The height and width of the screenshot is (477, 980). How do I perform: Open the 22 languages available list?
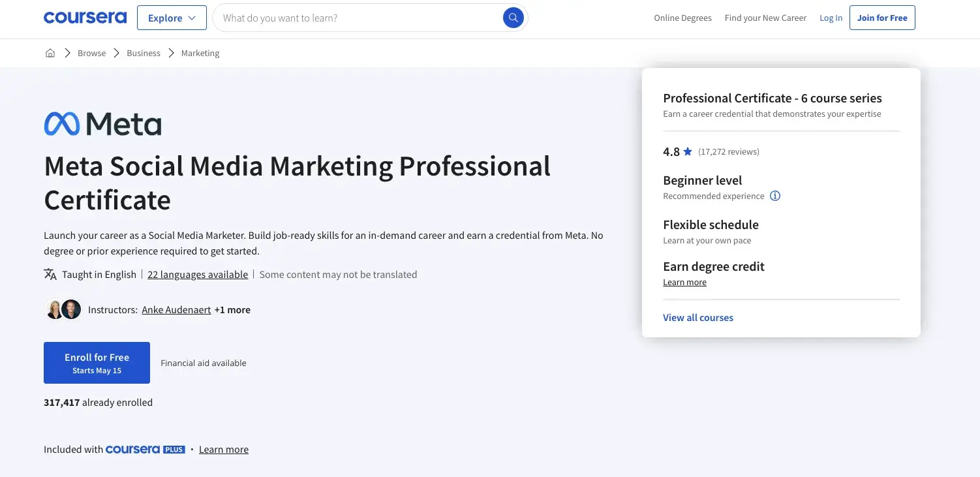click(198, 275)
